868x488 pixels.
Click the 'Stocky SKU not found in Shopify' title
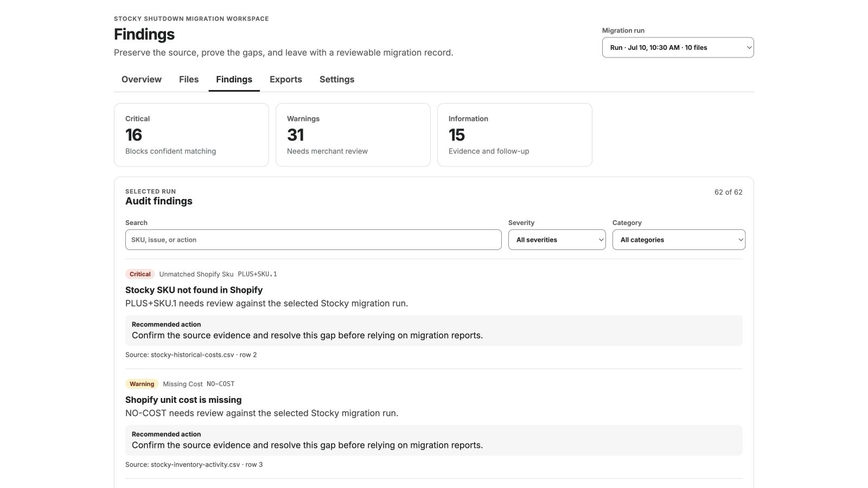[194, 290]
